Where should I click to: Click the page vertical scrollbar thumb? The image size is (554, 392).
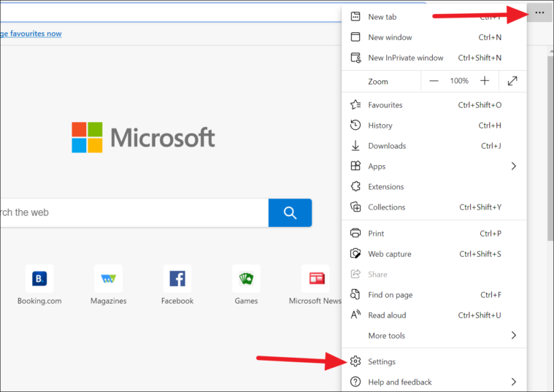click(x=550, y=147)
